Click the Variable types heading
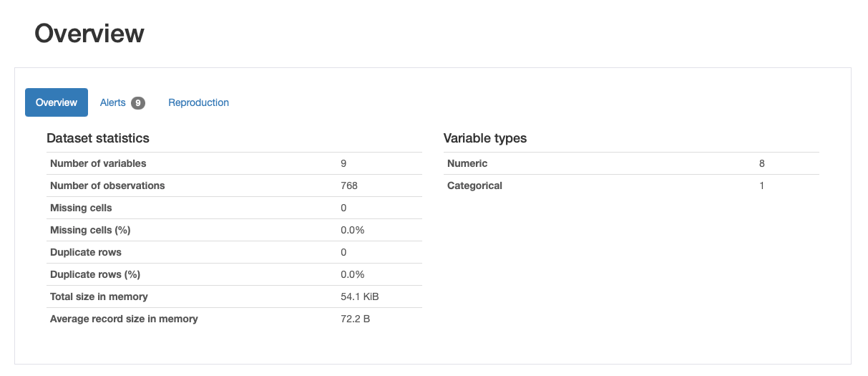This screenshot has height=376, width=868. coord(485,138)
